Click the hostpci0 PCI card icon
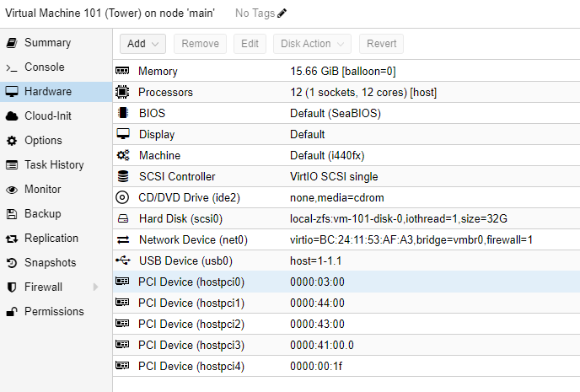 coord(122,281)
